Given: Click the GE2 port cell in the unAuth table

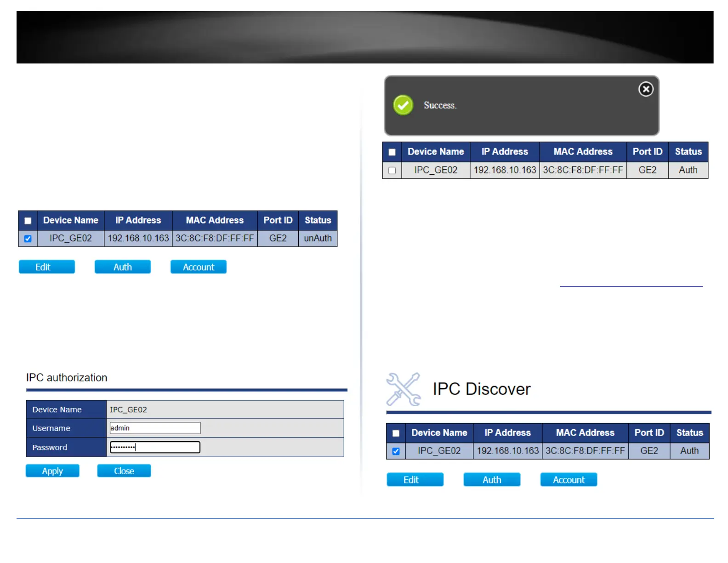Looking at the screenshot, I should tap(278, 238).
